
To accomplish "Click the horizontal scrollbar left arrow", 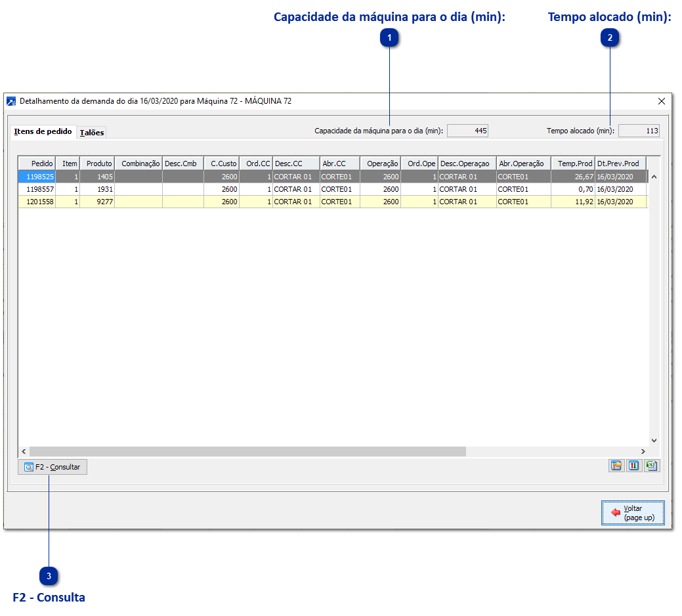I will 24,452.
